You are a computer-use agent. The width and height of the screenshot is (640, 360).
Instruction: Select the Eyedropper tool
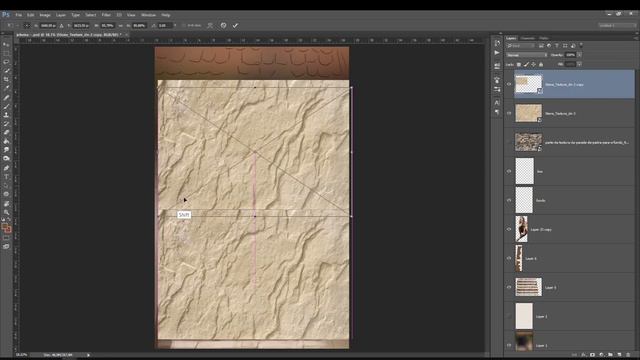tap(6, 88)
